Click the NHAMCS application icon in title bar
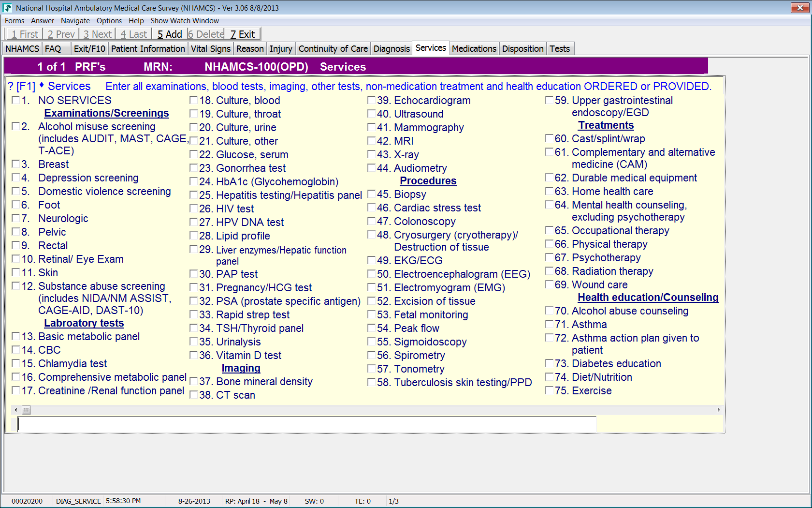The height and width of the screenshot is (508, 812). (x=7, y=8)
